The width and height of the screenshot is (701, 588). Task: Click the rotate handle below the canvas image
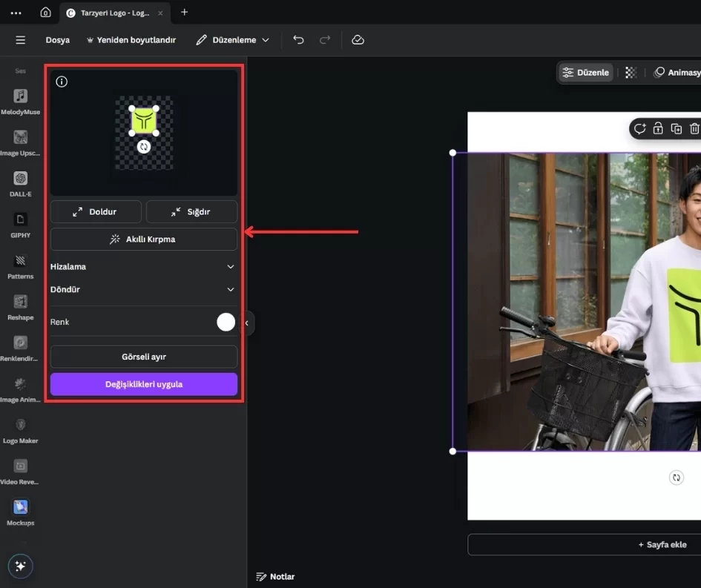677,478
